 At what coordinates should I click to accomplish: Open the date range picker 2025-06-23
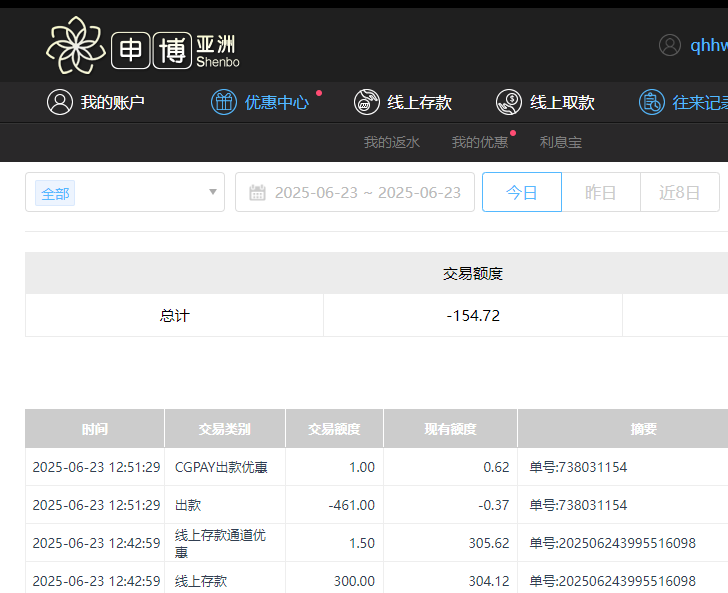click(367, 193)
